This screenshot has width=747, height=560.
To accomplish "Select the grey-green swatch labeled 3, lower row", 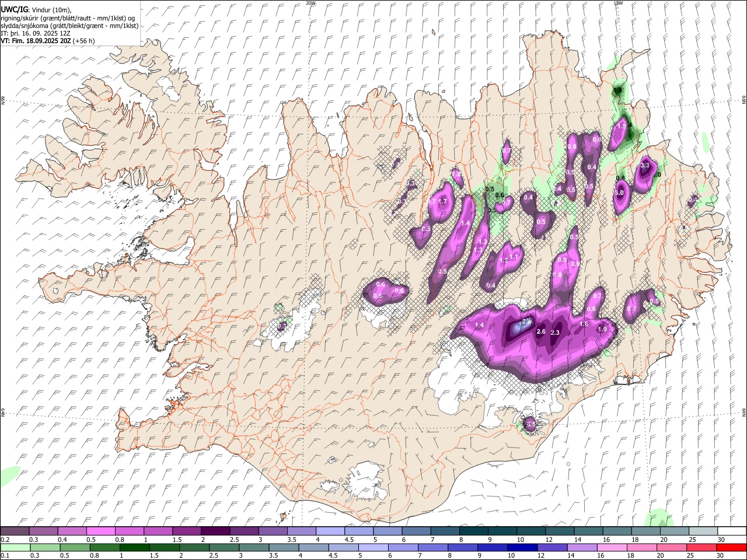I will tap(254, 547).
